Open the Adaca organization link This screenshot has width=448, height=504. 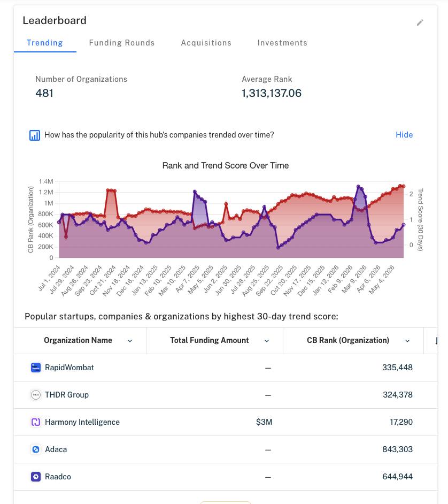pyautogui.click(x=56, y=449)
